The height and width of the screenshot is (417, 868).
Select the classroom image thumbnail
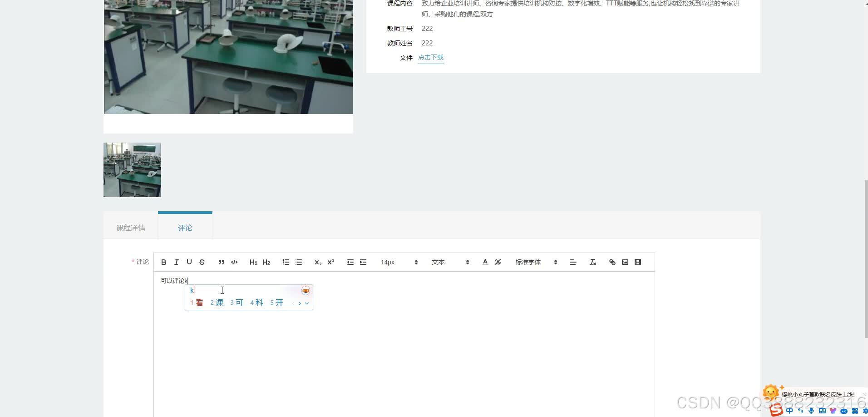coord(132,169)
